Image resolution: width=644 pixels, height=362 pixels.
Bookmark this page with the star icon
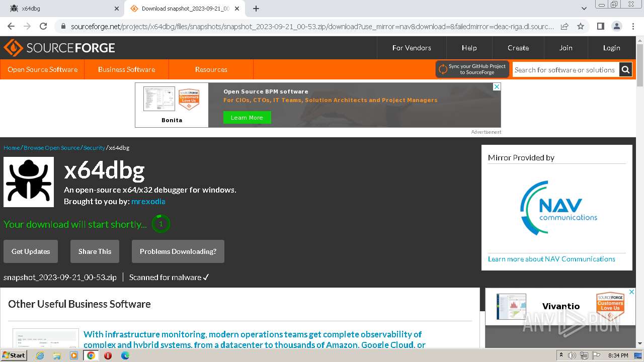tap(581, 26)
